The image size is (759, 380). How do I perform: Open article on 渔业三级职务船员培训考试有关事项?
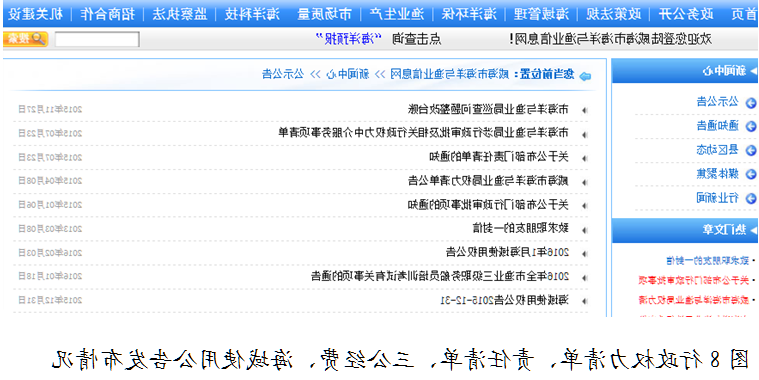click(x=440, y=276)
